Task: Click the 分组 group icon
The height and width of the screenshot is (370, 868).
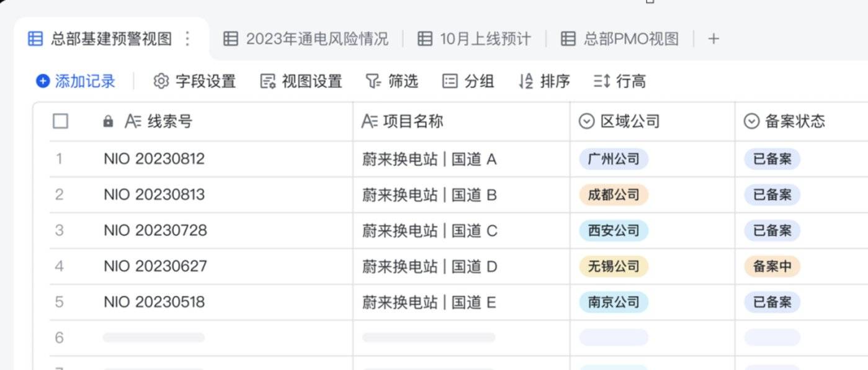Action: 450,81
